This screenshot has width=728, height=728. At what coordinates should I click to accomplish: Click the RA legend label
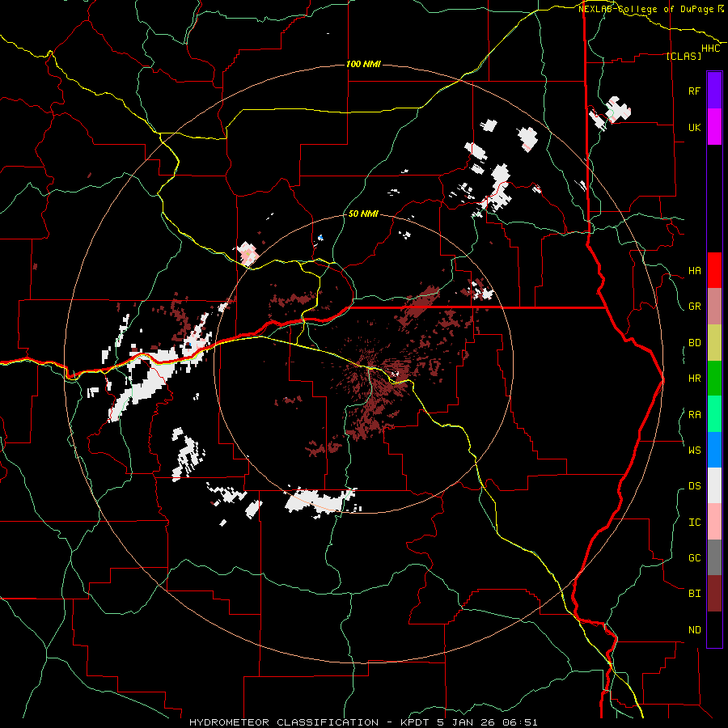pyautogui.click(x=695, y=415)
